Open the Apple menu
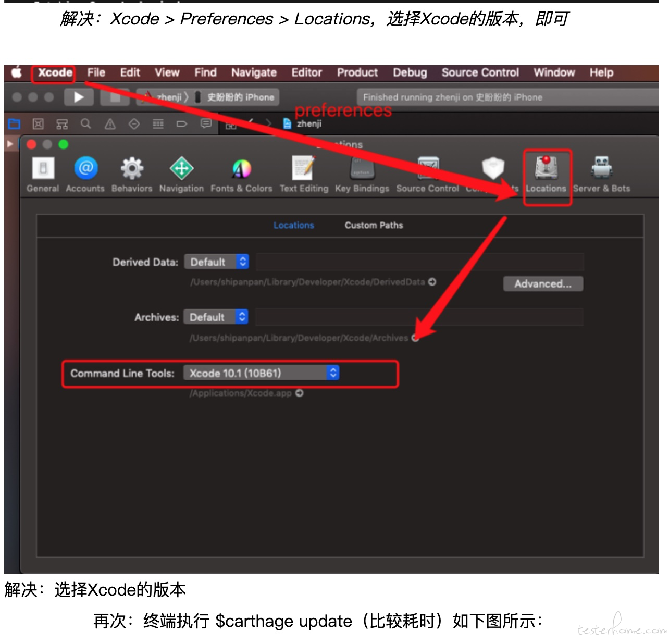 (17, 72)
